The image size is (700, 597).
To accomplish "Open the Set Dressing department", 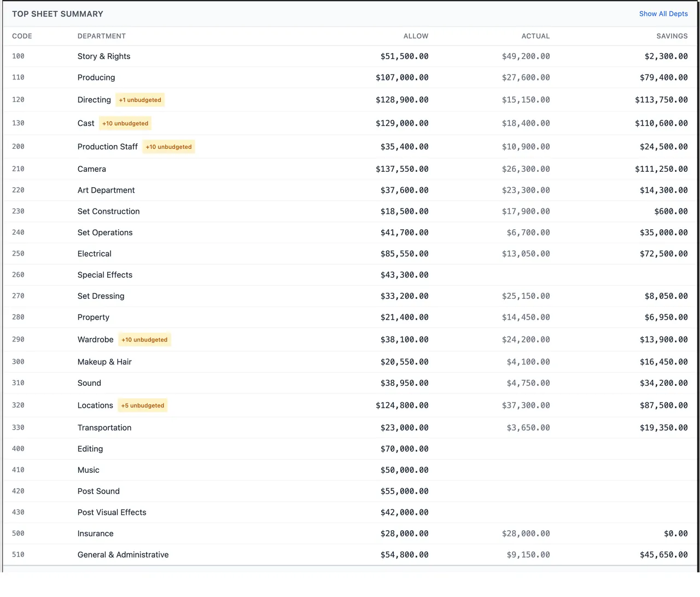I will tap(101, 296).
